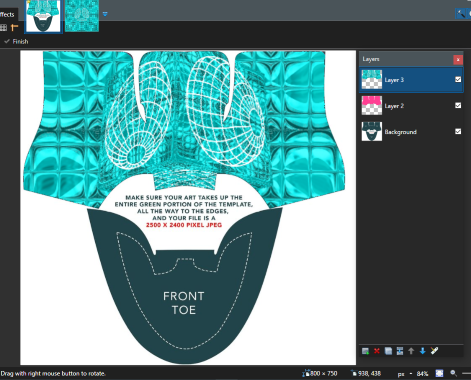Click the blue Move Layer Down arrow

pyautogui.click(x=422, y=351)
